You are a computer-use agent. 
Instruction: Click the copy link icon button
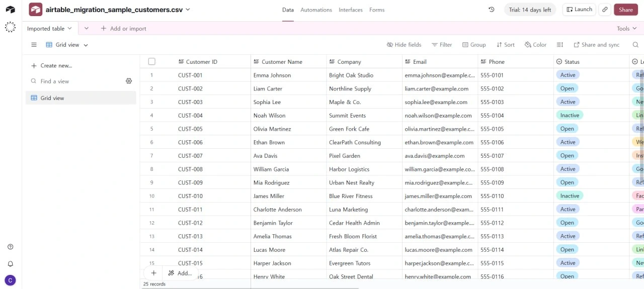[x=605, y=10]
